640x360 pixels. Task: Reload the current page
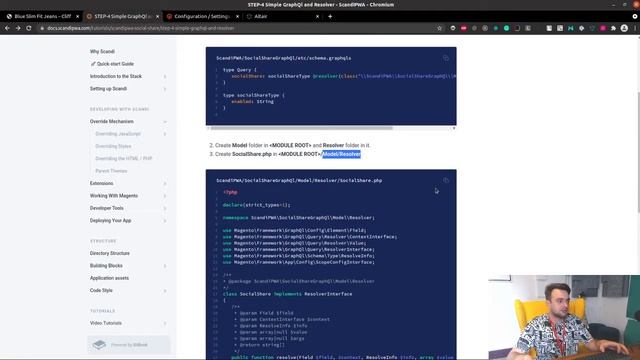click(x=29, y=28)
